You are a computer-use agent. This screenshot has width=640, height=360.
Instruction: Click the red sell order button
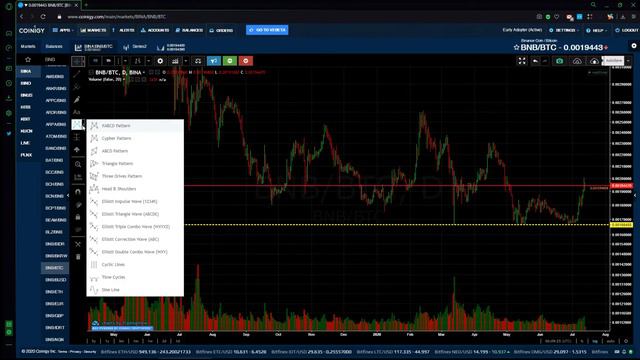coord(246,61)
